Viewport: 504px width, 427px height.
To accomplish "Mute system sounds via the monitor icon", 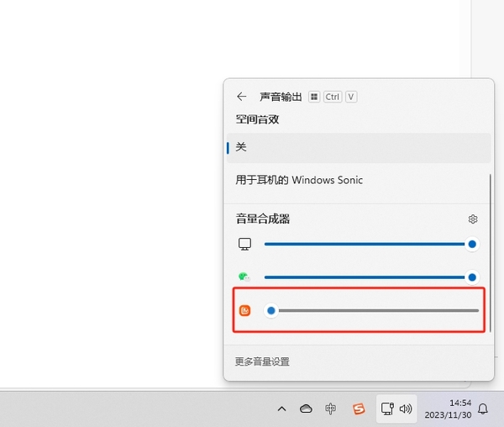I will tap(244, 244).
